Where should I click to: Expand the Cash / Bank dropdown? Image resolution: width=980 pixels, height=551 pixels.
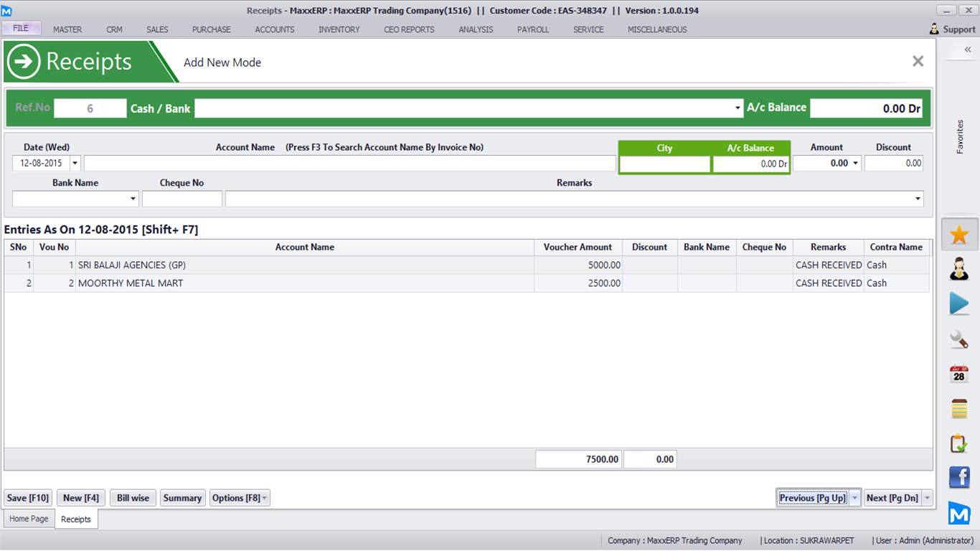click(738, 108)
